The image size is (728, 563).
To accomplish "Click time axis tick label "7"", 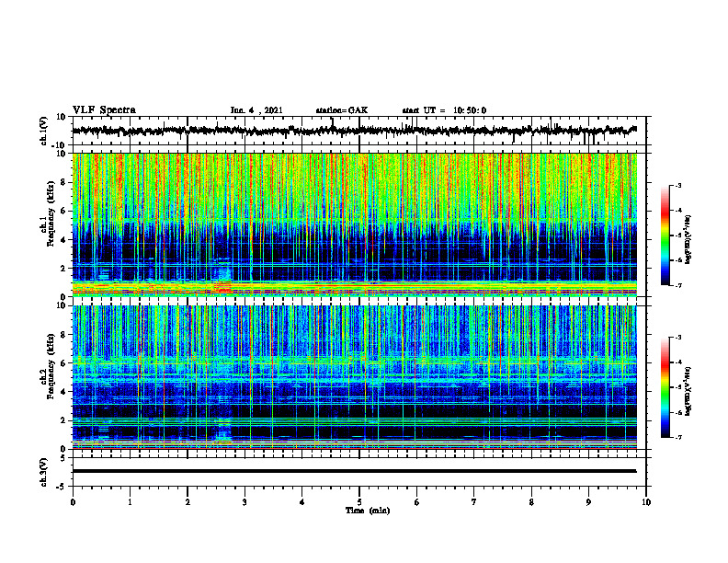I will 474,502.
